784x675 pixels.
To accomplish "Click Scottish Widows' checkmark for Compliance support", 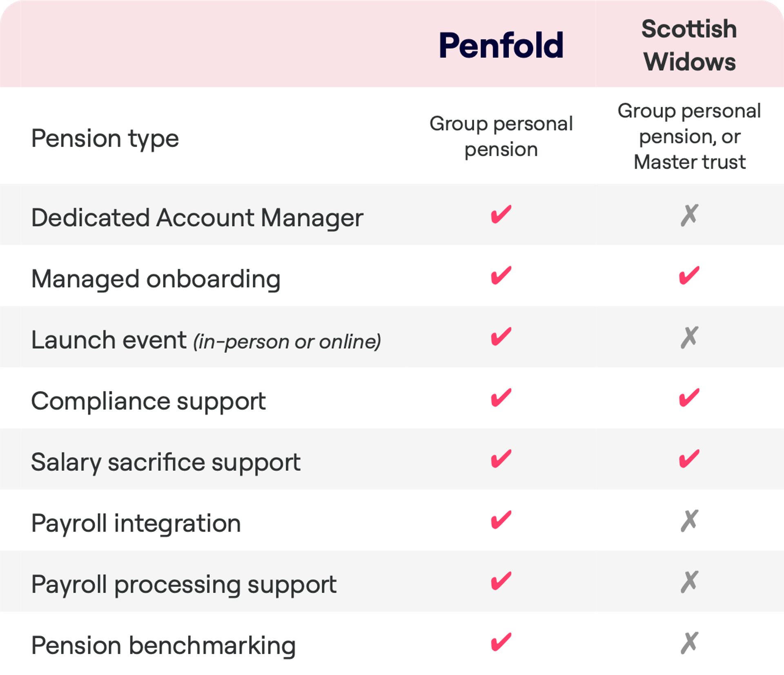I will (689, 398).
